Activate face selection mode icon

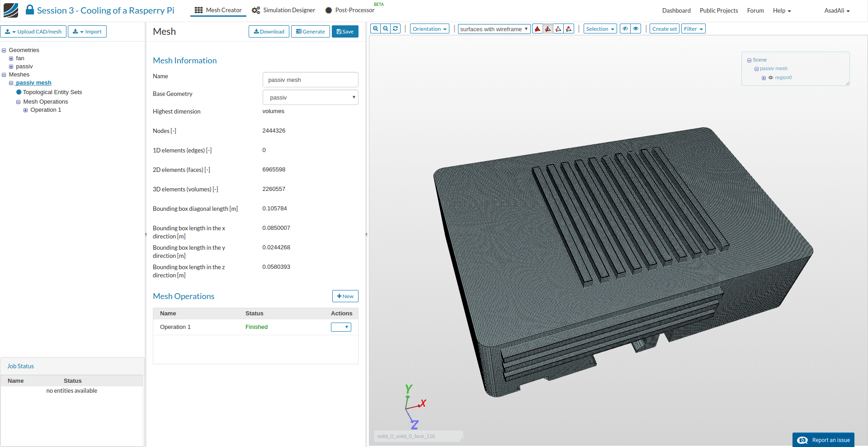click(548, 29)
